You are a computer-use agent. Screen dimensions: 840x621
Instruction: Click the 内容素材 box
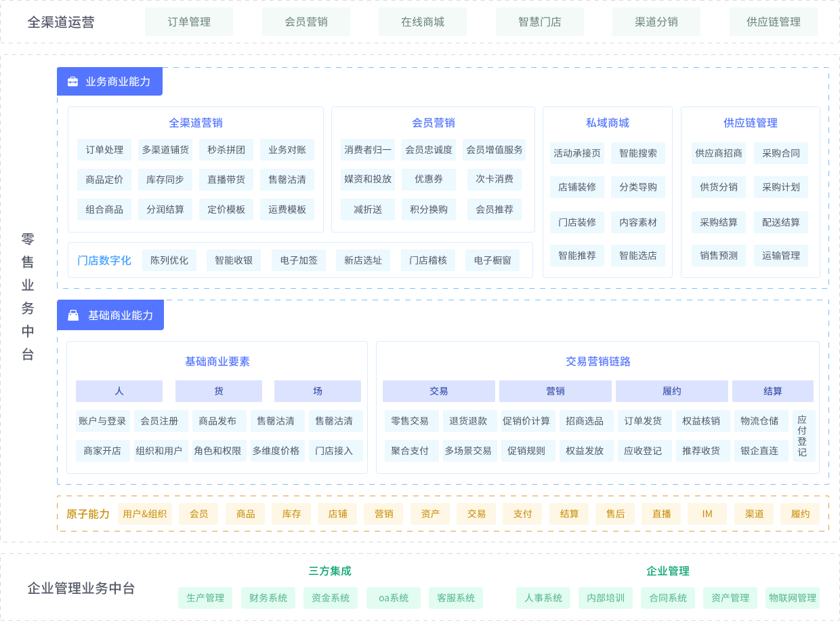click(638, 222)
